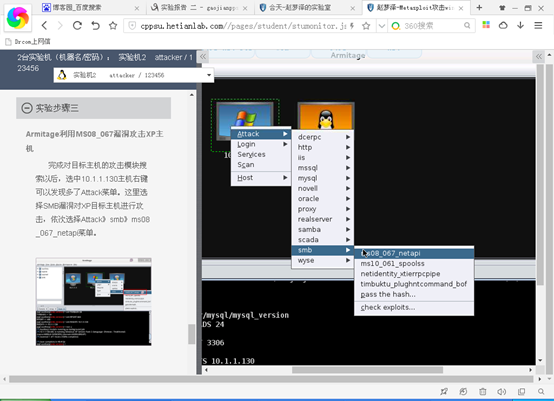The image size is (554, 401).
Task: Expand the novell attack submenu
Action: point(323,188)
